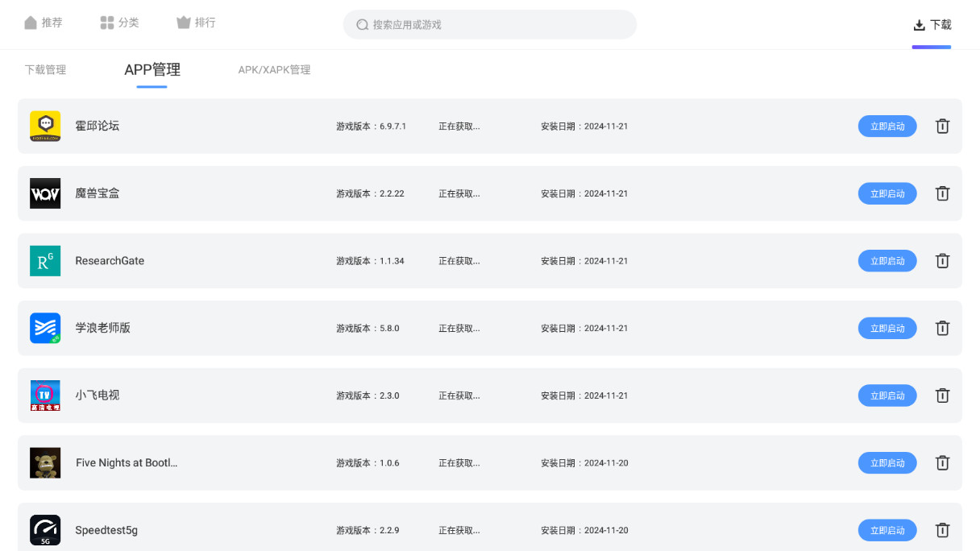Image resolution: width=980 pixels, height=551 pixels.
Task: Click the 魔兽宝盒 app name
Action: click(98, 193)
